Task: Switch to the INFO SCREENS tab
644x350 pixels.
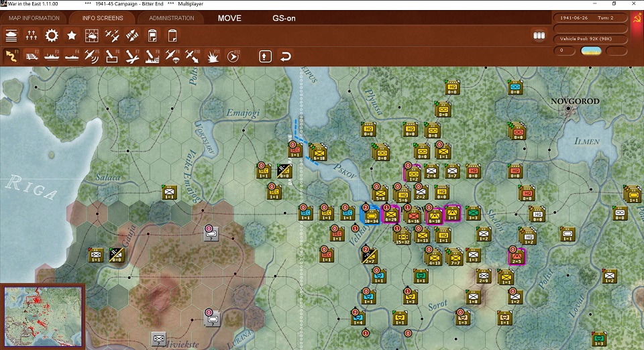Action: (x=102, y=18)
